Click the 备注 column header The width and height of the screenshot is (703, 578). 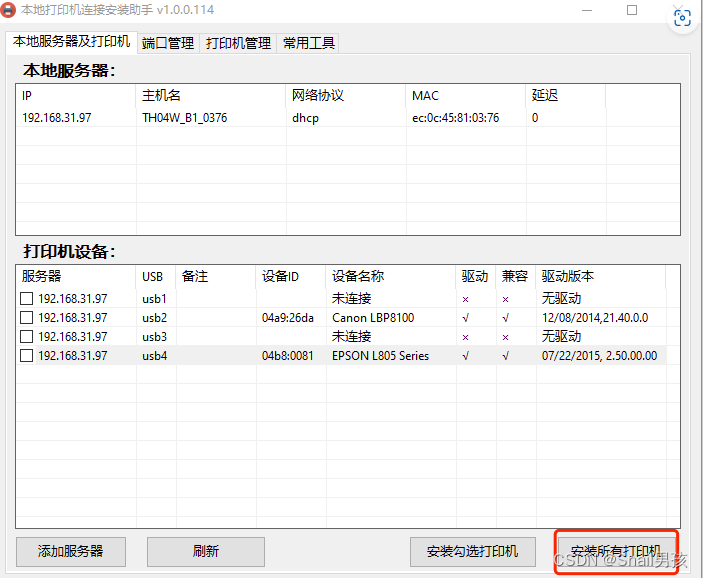pyautogui.click(x=216, y=276)
